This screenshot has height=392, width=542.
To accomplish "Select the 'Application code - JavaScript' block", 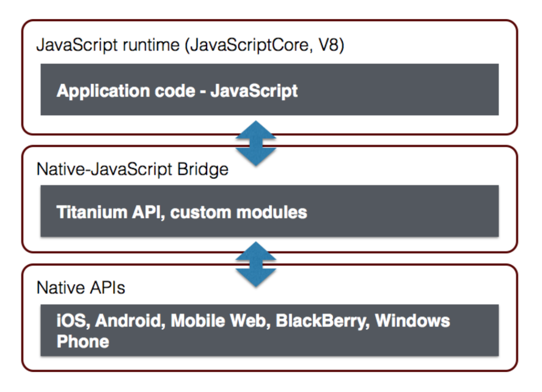I will click(269, 90).
